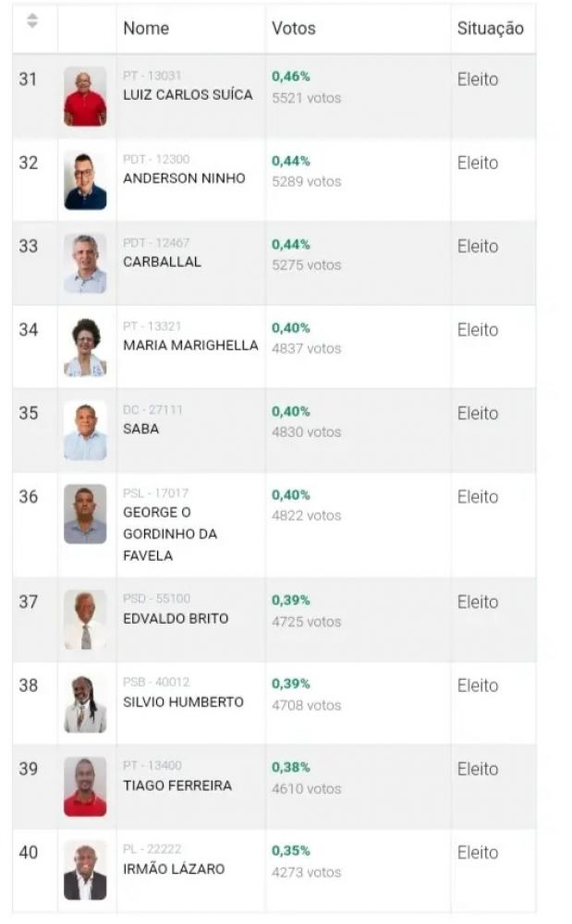Screen dimensions: 572x924
Task: Open Silvio Humberto's candidate photo
Action: [85, 703]
